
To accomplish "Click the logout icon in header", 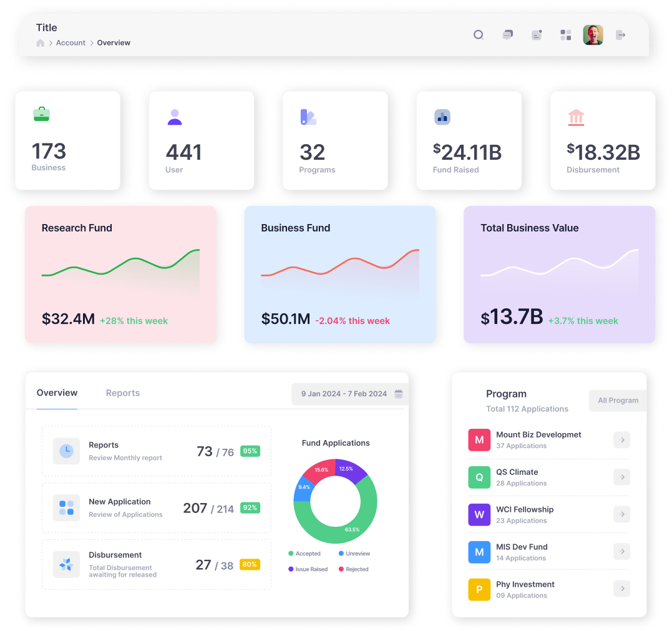I will click(x=620, y=35).
